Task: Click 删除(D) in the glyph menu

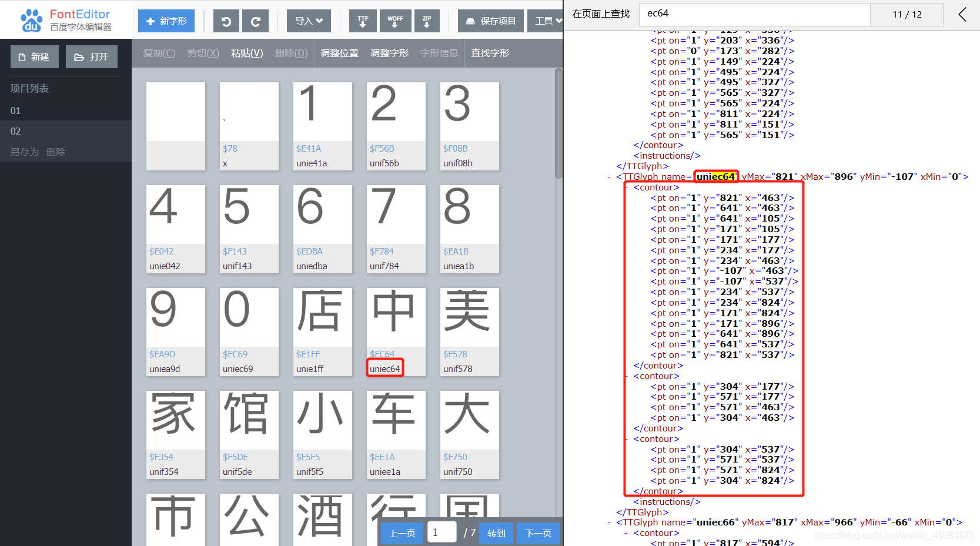Action: (x=291, y=53)
